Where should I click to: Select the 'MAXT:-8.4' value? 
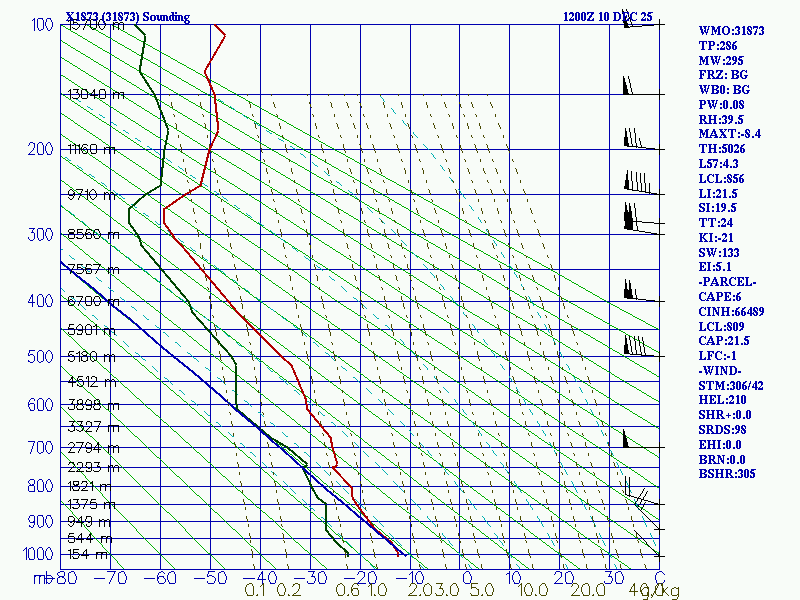[x=730, y=134]
